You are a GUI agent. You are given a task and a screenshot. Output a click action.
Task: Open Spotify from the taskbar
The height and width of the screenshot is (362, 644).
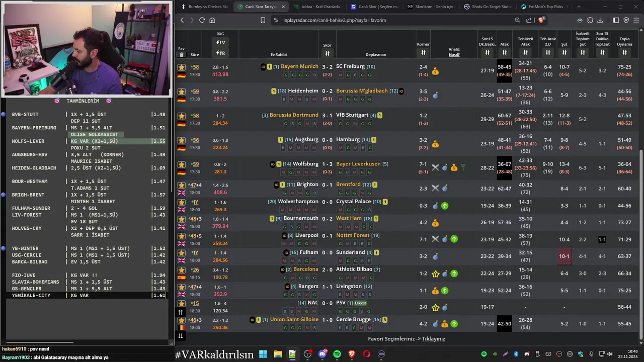(337, 354)
